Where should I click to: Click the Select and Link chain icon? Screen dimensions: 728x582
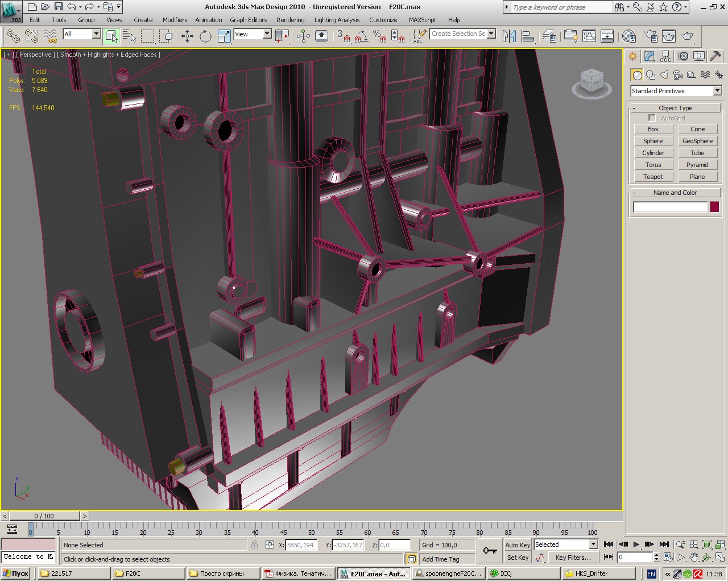tap(13, 36)
